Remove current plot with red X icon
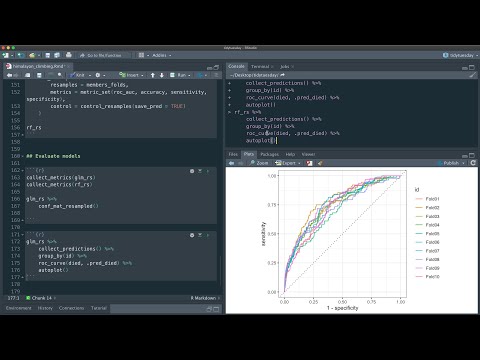The width and height of the screenshot is (480, 360). coord(310,163)
